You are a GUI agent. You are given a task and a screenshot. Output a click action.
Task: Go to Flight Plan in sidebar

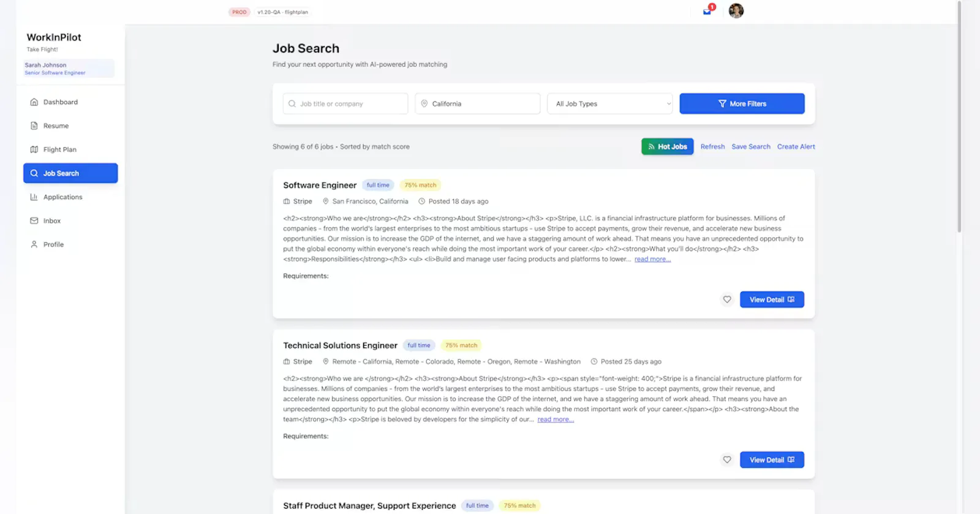70,149
